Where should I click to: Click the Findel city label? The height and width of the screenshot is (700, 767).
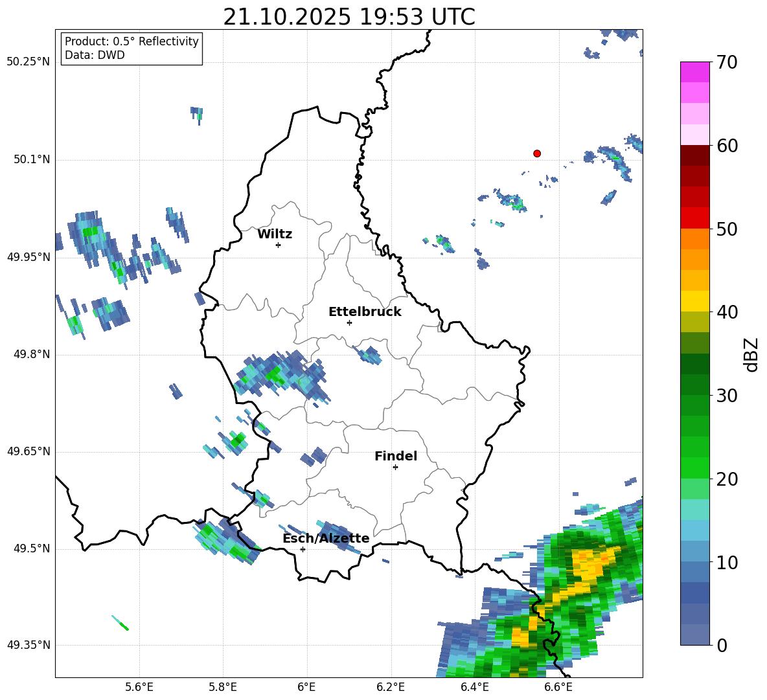pyautogui.click(x=396, y=456)
